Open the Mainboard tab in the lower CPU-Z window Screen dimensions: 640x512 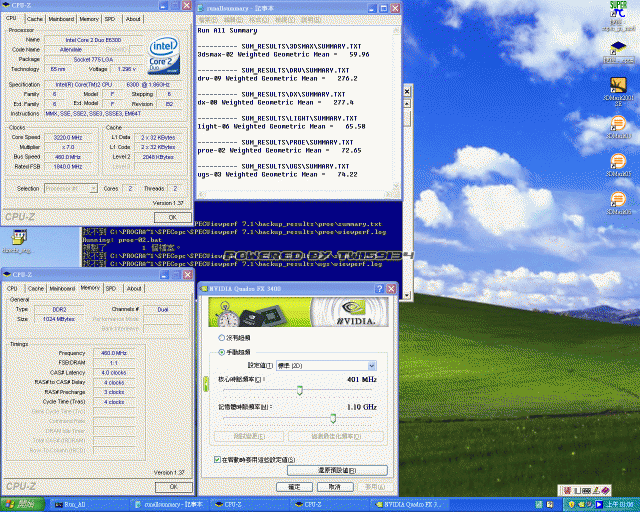click(62, 288)
